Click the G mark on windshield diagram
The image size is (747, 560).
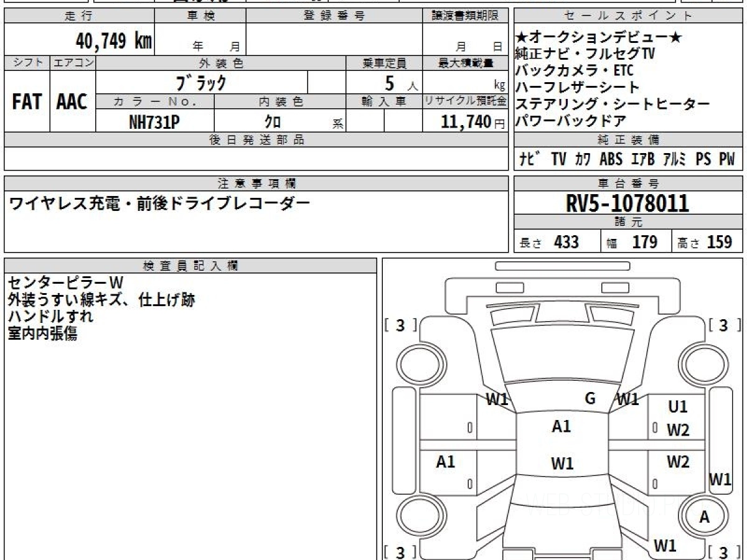(x=591, y=399)
